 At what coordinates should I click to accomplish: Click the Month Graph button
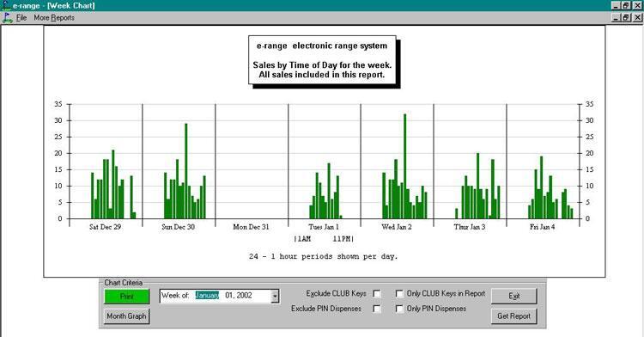tap(126, 316)
